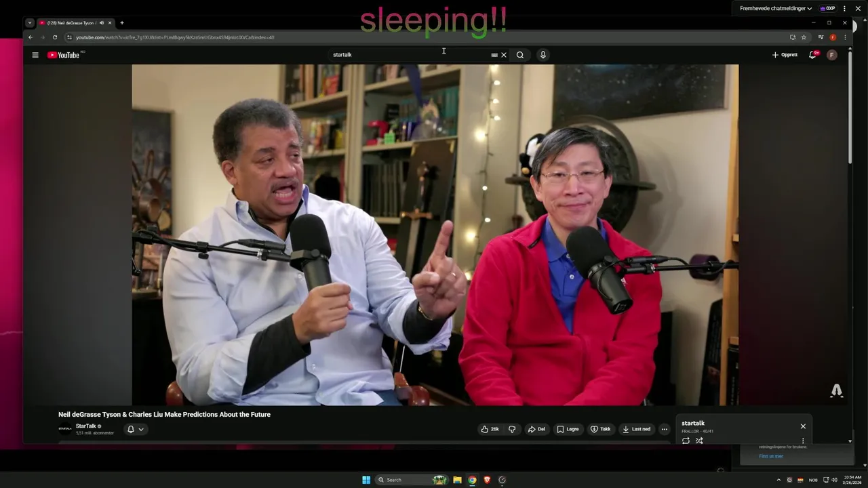
Task: Show hidden system tray icons
Action: 778,480
